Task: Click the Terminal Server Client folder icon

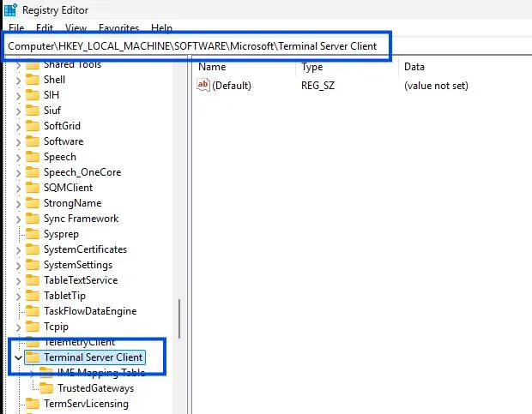Action: point(33,357)
